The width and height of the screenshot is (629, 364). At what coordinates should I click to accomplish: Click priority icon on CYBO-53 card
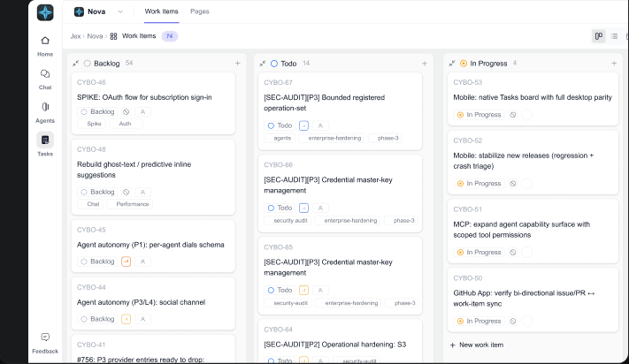point(513,115)
